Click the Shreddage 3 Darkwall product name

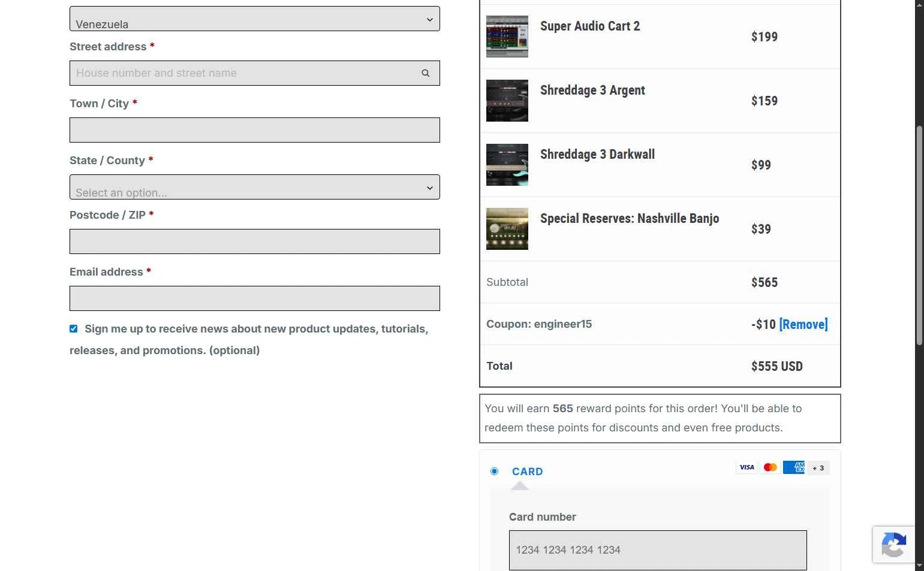click(x=597, y=155)
